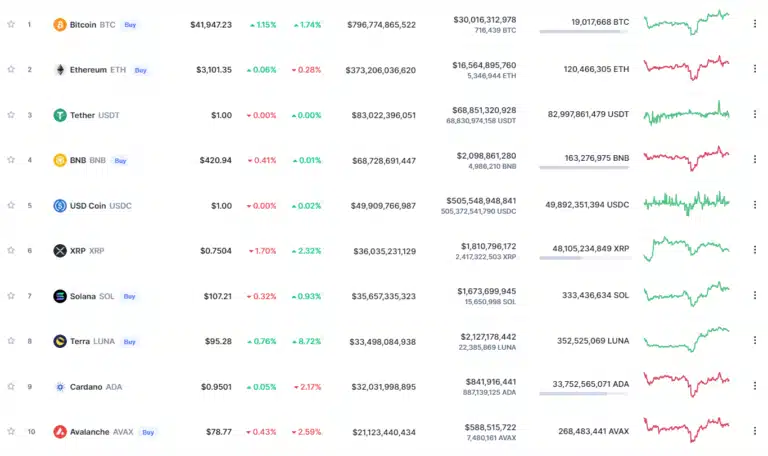
Task: Expand the three-dot menu for Avalanche
Action: [x=754, y=432]
